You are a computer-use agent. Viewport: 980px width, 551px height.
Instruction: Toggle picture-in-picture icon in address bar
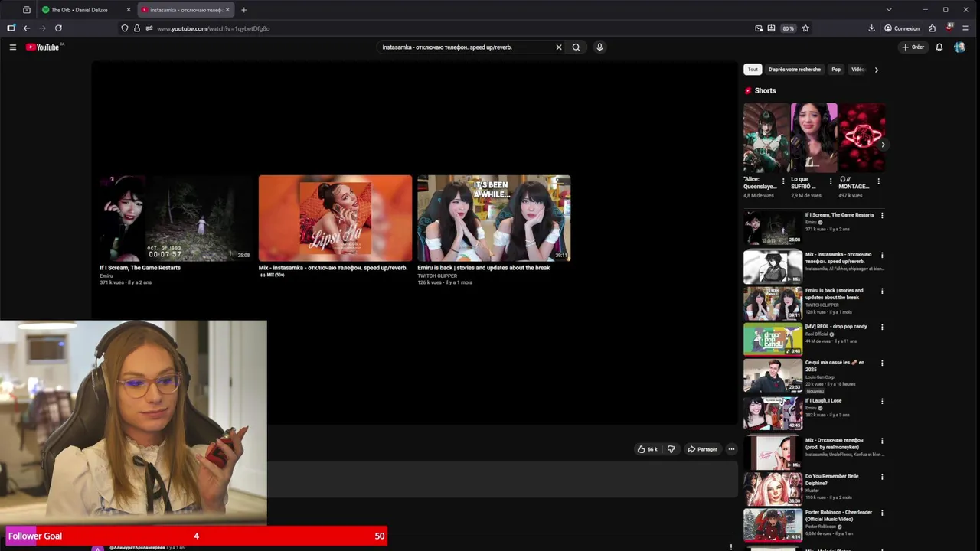point(759,28)
